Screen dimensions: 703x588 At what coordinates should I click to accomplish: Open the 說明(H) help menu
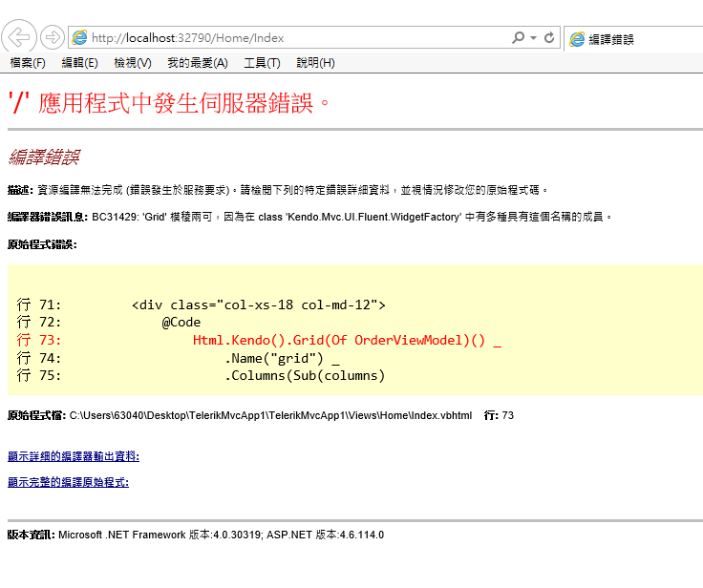(x=315, y=63)
